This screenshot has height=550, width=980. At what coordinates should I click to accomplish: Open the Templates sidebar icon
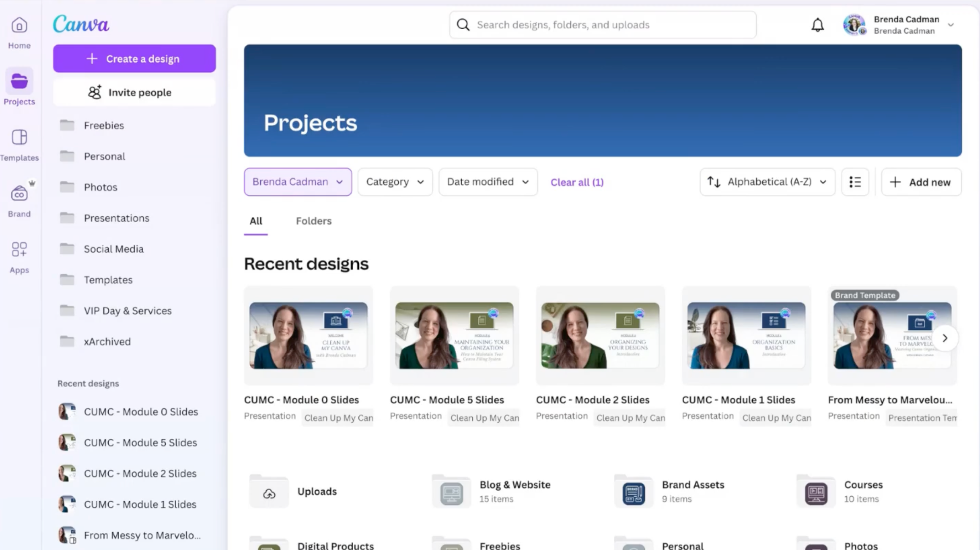click(x=19, y=137)
